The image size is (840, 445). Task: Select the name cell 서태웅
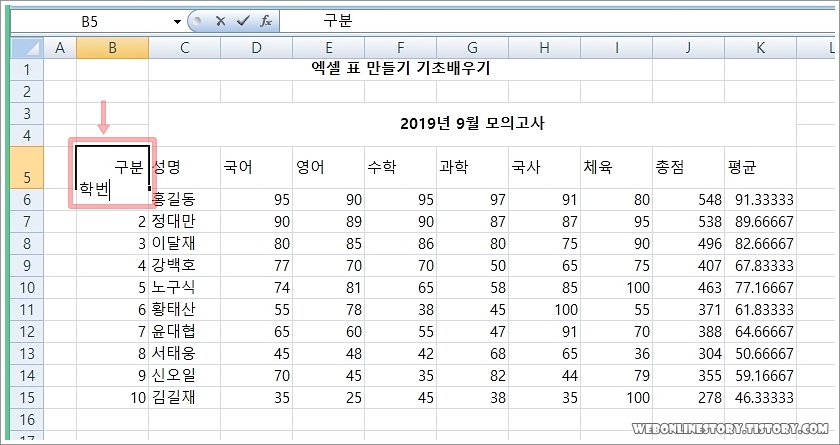[x=184, y=353]
